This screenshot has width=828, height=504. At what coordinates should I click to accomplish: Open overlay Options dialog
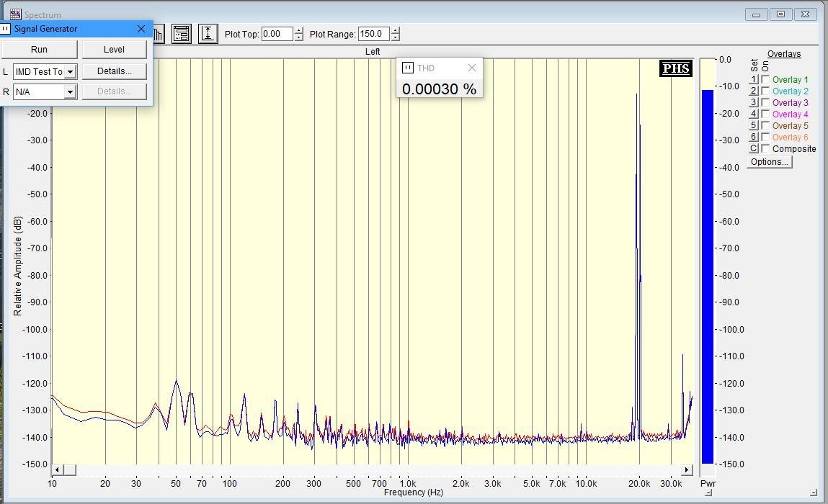(769, 162)
